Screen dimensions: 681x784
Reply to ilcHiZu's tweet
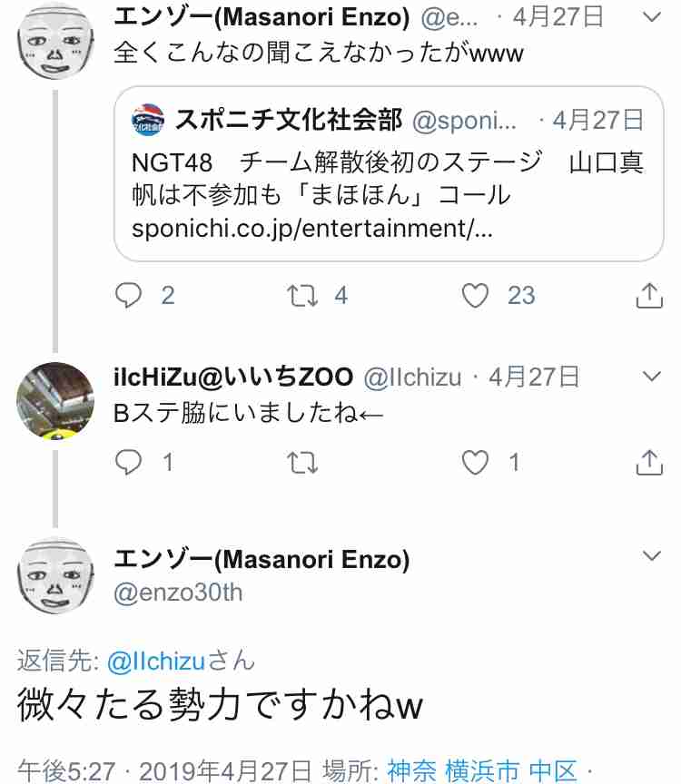pos(129,462)
